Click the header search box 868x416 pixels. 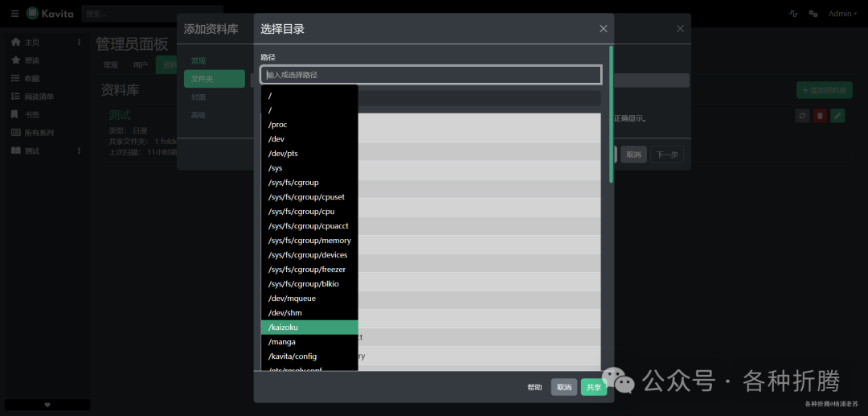click(152, 14)
